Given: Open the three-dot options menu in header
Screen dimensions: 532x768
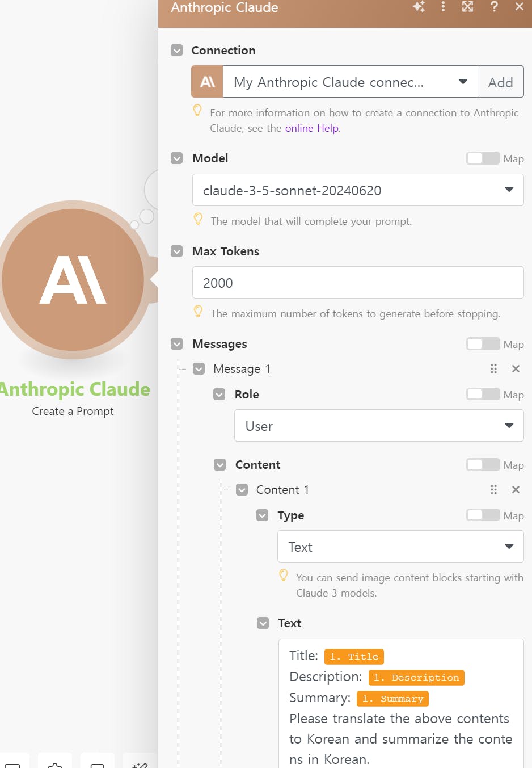Looking at the screenshot, I should point(443,7).
